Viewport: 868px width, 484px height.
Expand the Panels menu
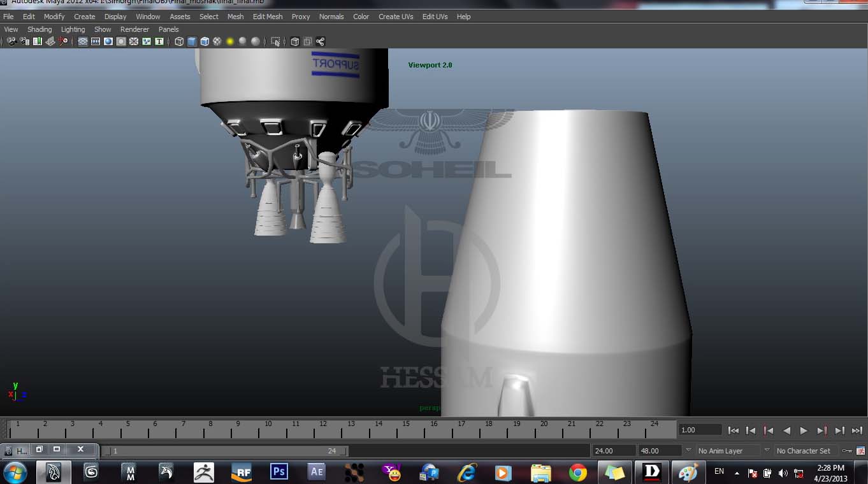pos(169,29)
